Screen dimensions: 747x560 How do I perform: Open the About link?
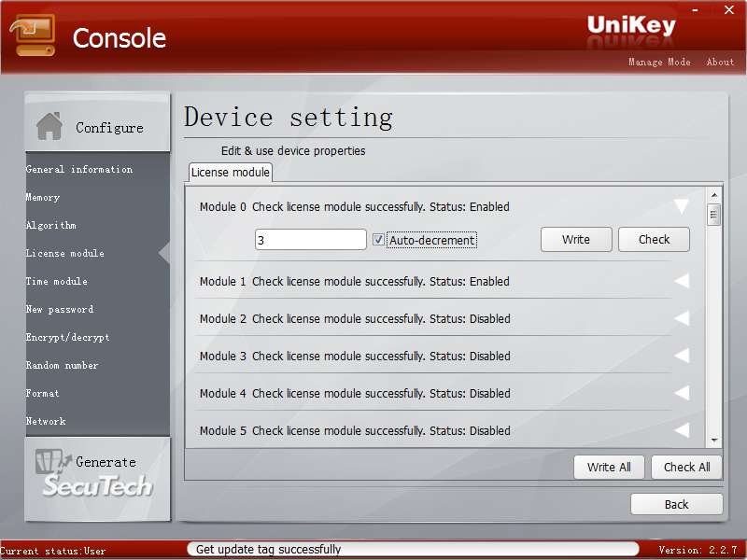[x=720, y=62]
